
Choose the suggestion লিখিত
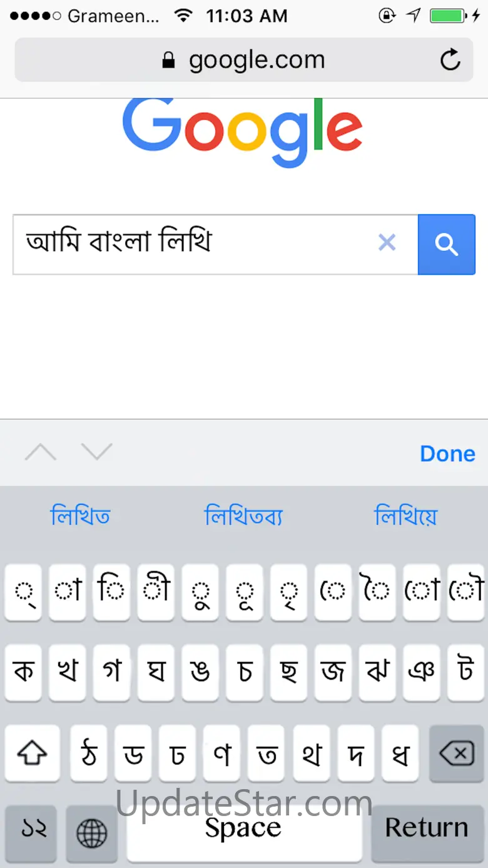point(80,517)
